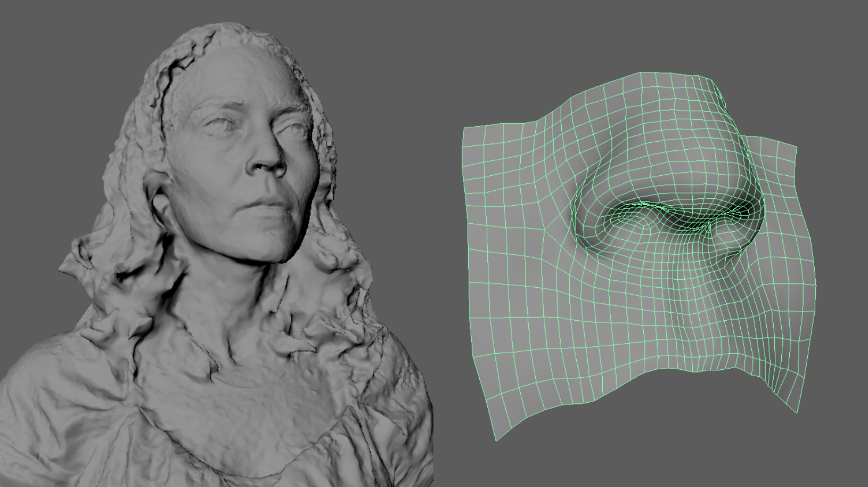Select the bottom-right corner of wireframe mesh
This screenshot has width=868, height=487.
pos(797,411)
